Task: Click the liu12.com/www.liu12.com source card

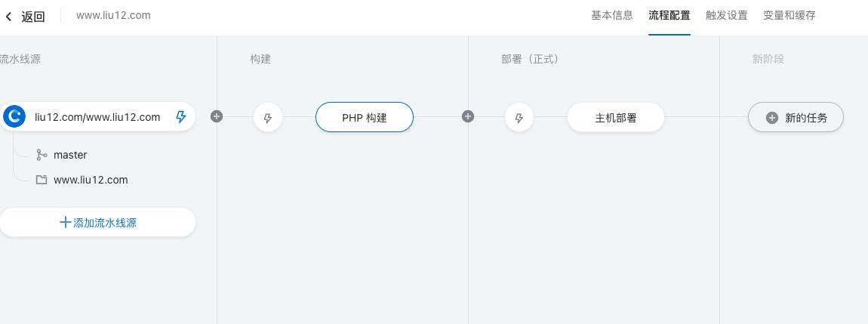Action: 97,117
